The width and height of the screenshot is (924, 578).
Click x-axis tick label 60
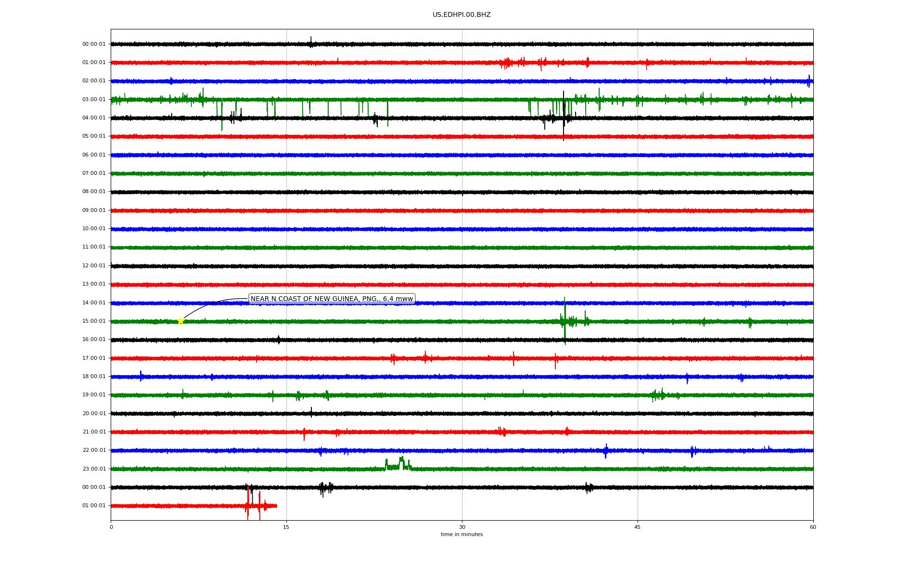[813, 527]
